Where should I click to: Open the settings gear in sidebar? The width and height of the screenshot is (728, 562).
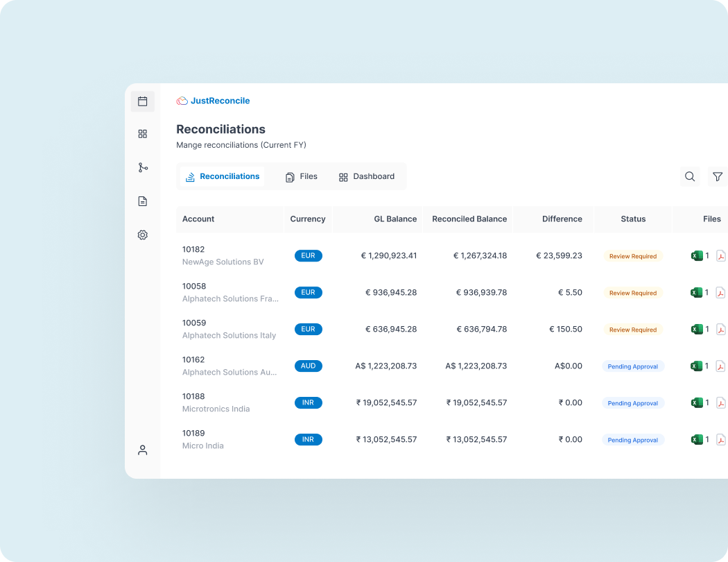(x=142, y=235)
